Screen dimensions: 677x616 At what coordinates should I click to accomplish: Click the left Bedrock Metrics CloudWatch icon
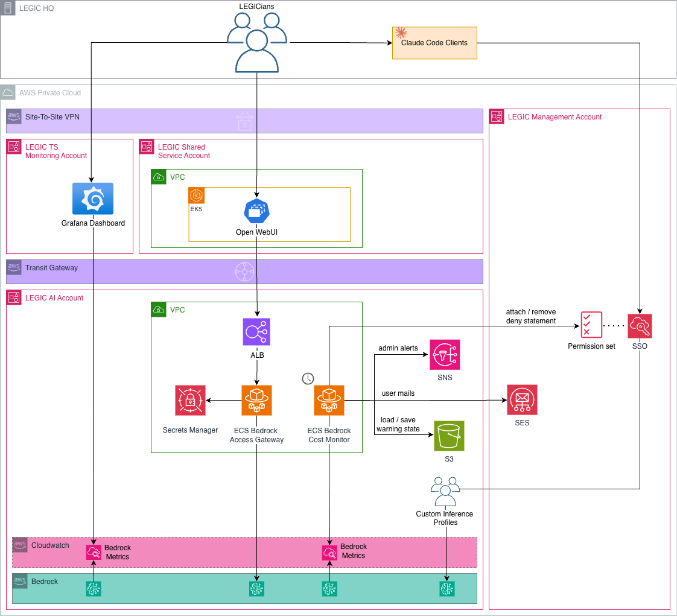(94, 553)
